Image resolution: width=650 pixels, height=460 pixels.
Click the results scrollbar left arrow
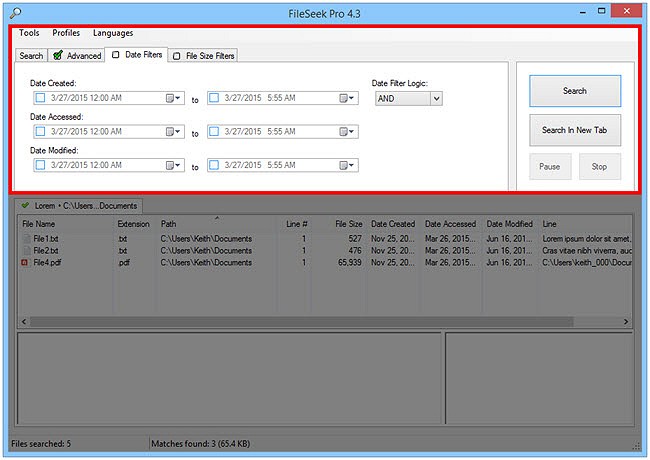click(x=24, y=322)
